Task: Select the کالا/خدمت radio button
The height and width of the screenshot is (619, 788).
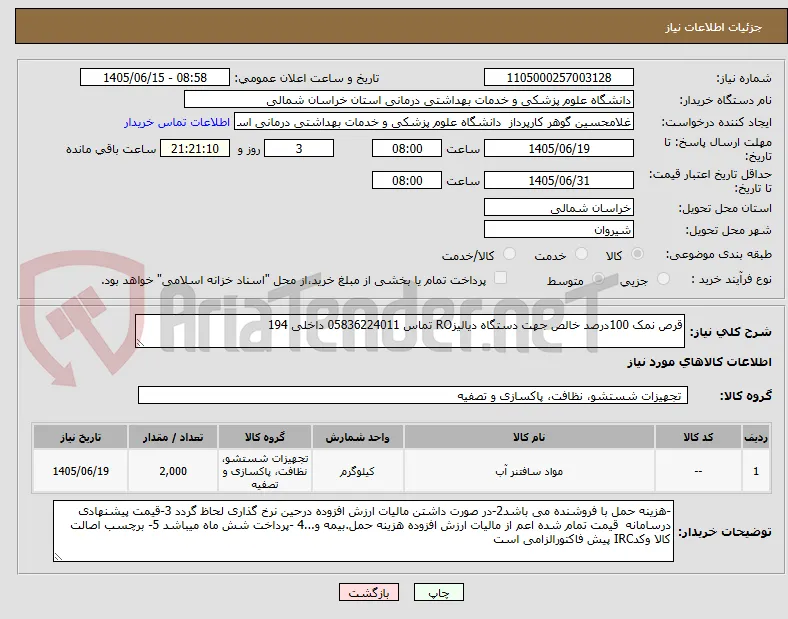Action: pos(510,254)
